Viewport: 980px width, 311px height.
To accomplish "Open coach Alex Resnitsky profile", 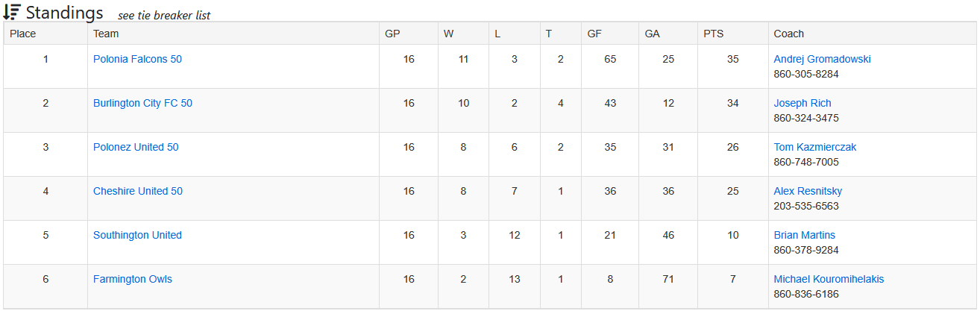I will click(x=808, y=191).
